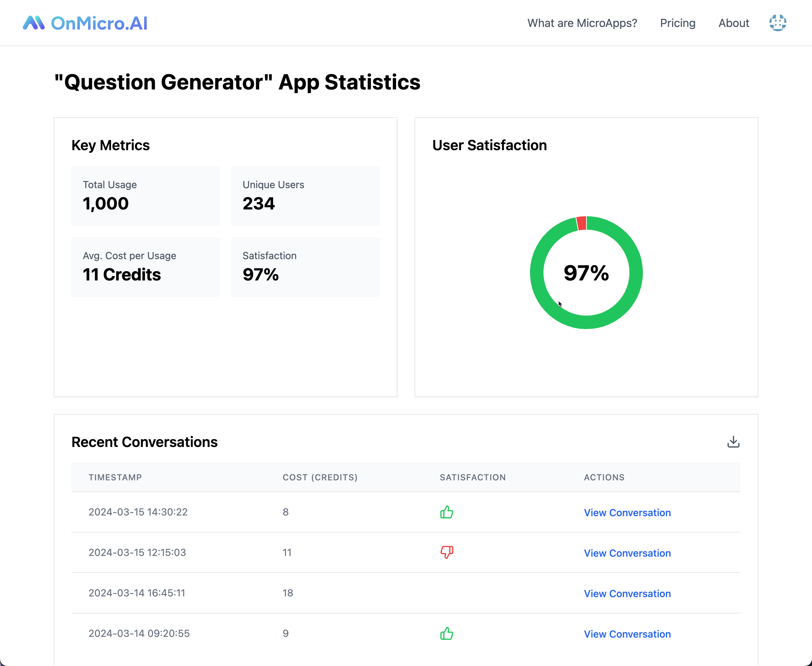
Task: Download recent conversations via download icon
Action: click(733, 442)
